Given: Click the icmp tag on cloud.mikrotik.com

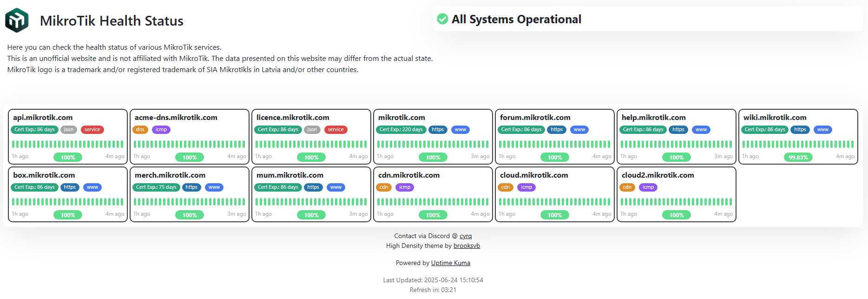Looking at the screenshot, I should coord(526,187).
